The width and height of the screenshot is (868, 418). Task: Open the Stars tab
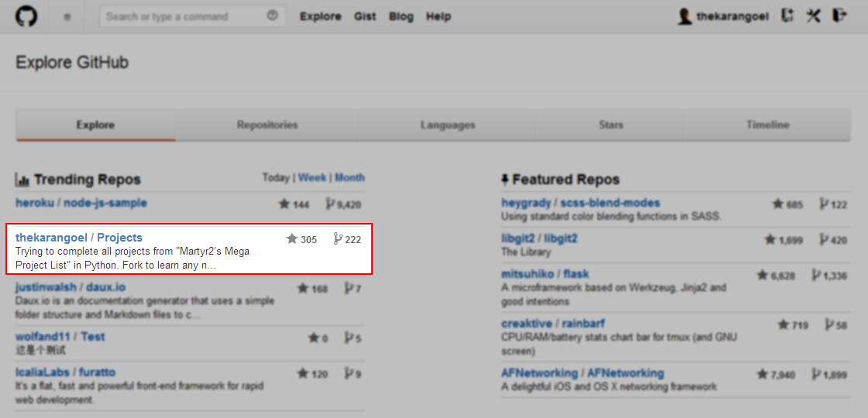tap(611, 125)
